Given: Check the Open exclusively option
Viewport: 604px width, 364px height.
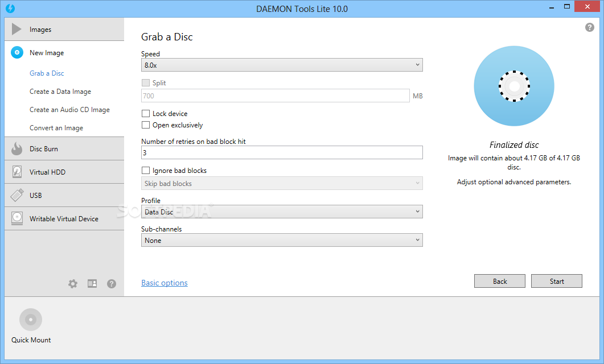Looking at the screenshot, I should [146, 125].
